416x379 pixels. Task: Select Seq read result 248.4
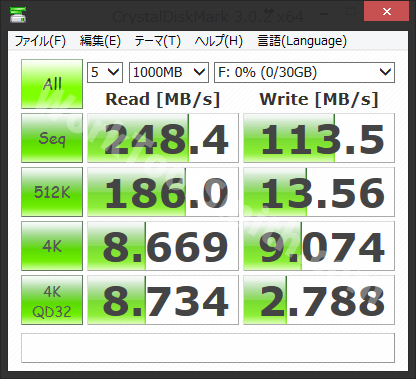tap(163, 138)
